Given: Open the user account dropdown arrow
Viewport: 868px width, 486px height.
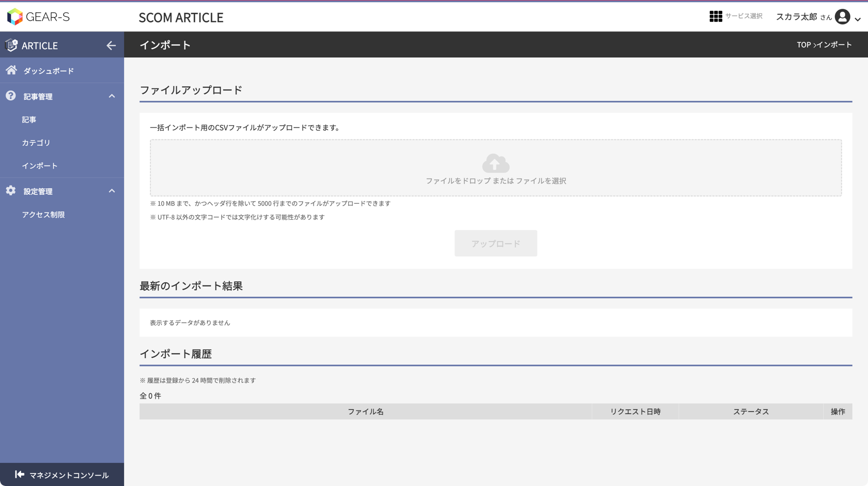Looking at the screenshot, I should (858, 19).
